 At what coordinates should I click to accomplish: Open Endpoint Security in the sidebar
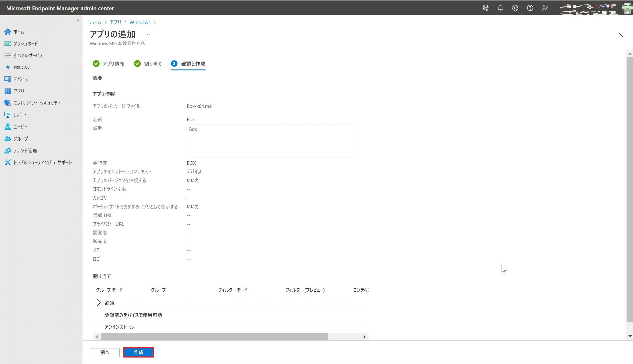37,103
